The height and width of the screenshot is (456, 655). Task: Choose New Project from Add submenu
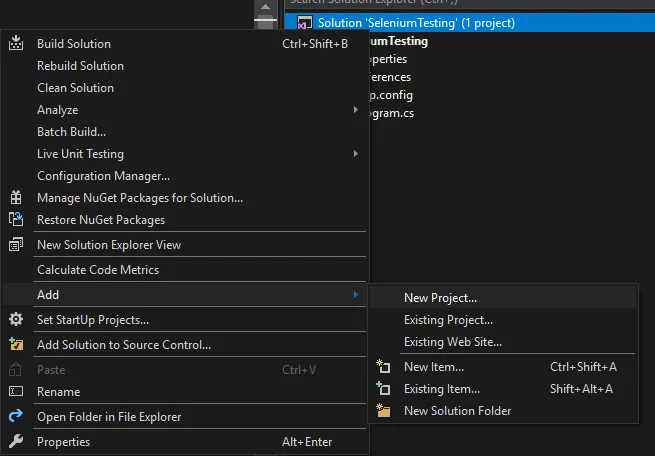(x=440, y=297)
